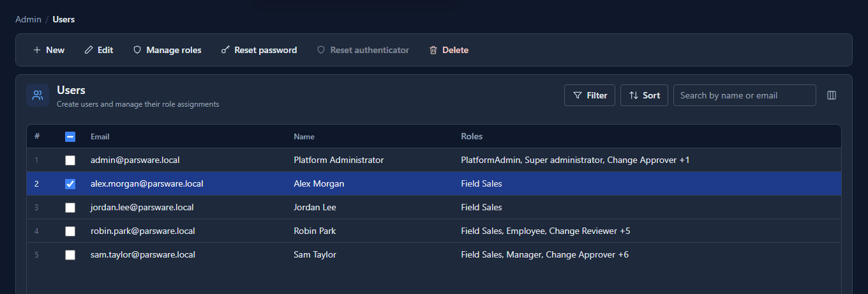Click the Reset authenticator button
This screenshot has width=868, height=294.
tap(363, 50)
